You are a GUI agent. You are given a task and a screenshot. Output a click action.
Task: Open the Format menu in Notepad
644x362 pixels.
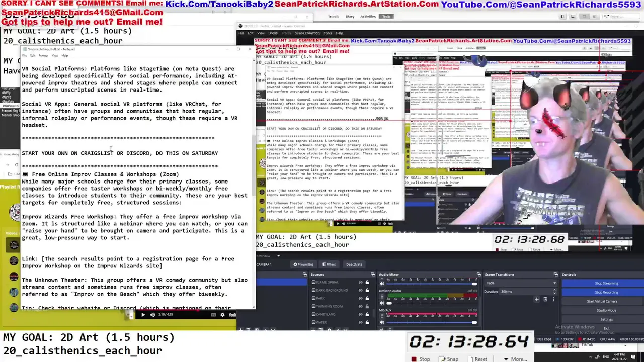click(43, 55)
